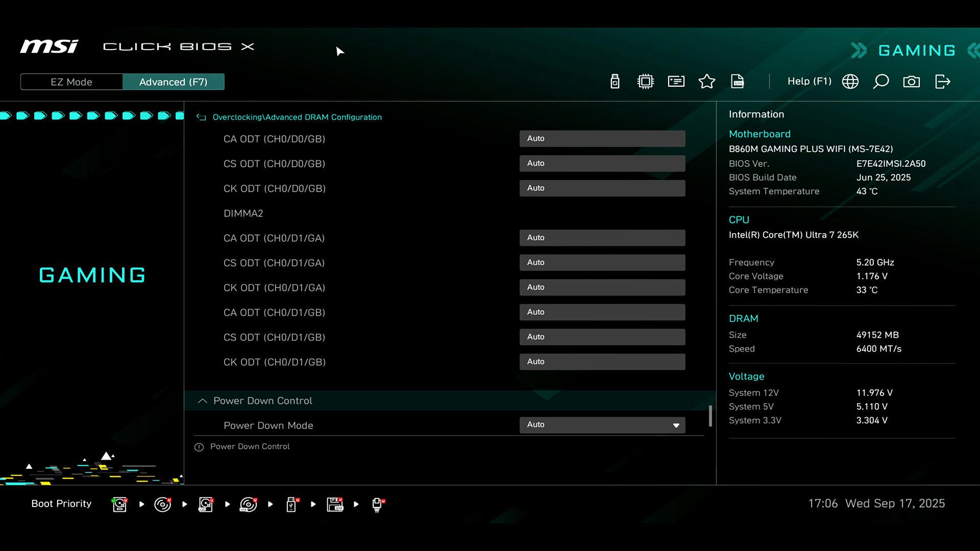The height and width of the screenshot is (551, 980).
Task: Click the CPU chip icon in toolbar
Action: 646,82
